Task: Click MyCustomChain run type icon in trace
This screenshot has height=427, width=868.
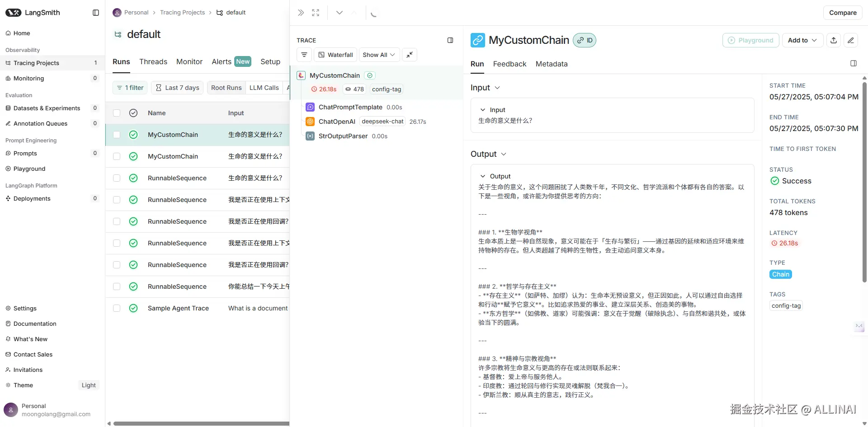Action: pos(301,75)
